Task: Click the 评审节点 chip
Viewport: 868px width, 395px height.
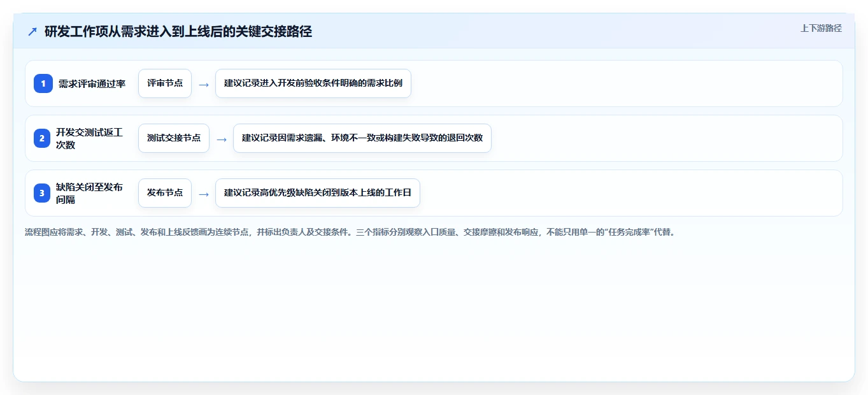Action: 165,83
